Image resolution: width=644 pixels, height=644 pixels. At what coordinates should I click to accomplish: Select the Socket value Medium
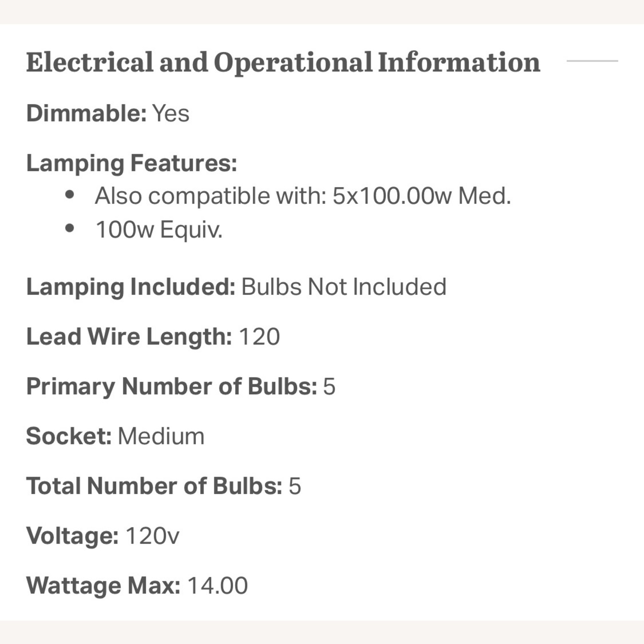161,436
